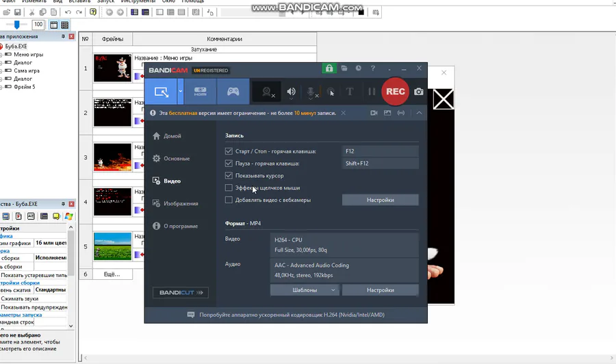Click thumbnail of frame 1 Меню игры
Image resolution: width=616 pixels, height=364 pixels.
pyautogui.click(x=112, y=68)
